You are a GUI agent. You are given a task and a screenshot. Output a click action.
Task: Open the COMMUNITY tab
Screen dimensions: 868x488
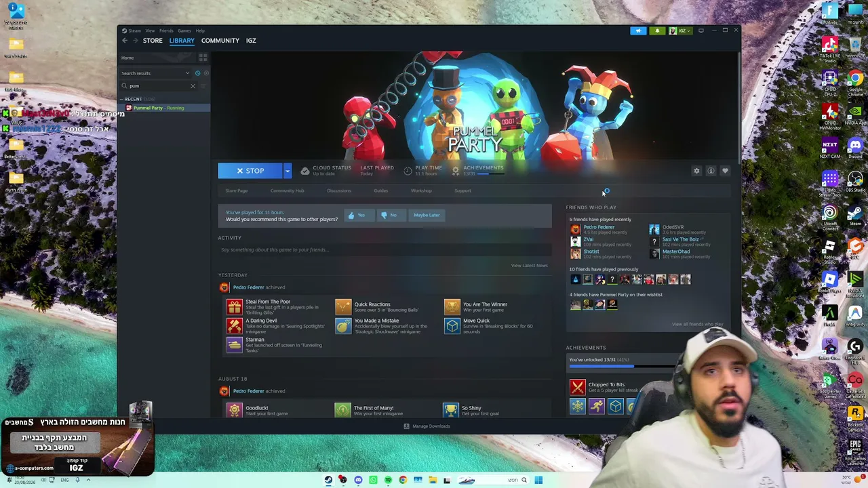[x=220, y=41]
